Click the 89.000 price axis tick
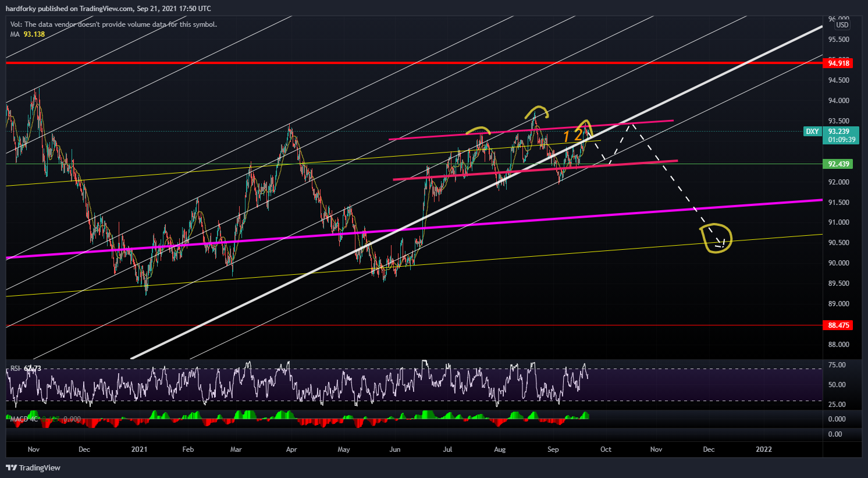868x478 pixels. coord(838,304)
